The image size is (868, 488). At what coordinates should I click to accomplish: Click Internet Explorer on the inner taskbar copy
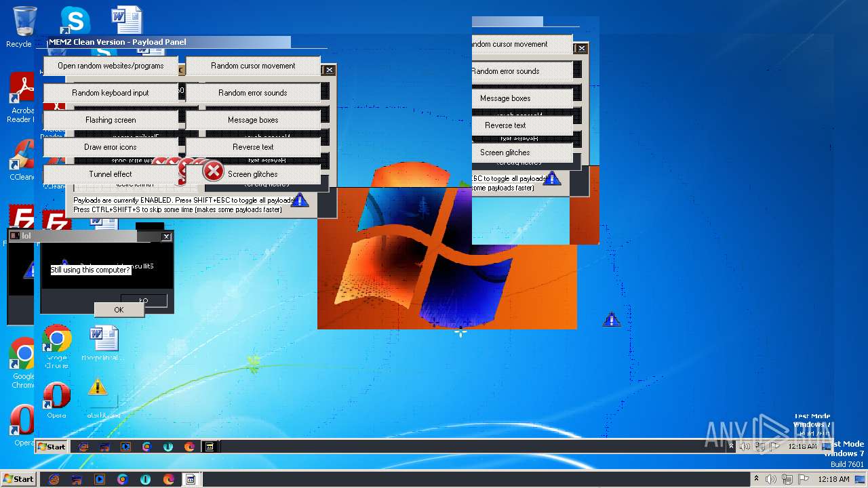click(x=83, y=447)
